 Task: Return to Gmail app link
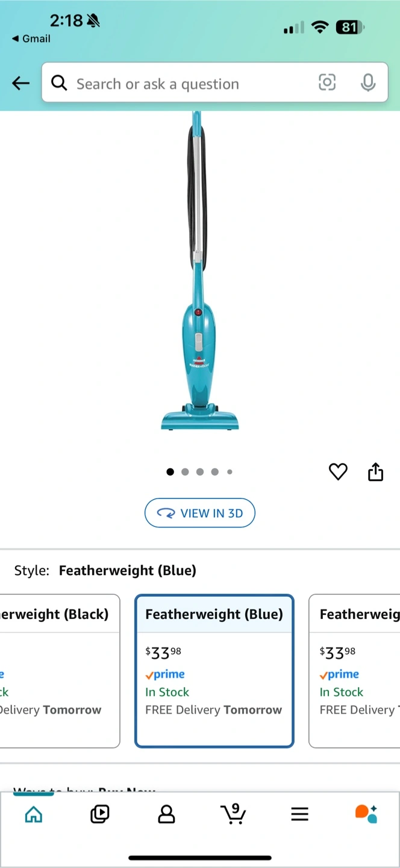pos(31,39)
